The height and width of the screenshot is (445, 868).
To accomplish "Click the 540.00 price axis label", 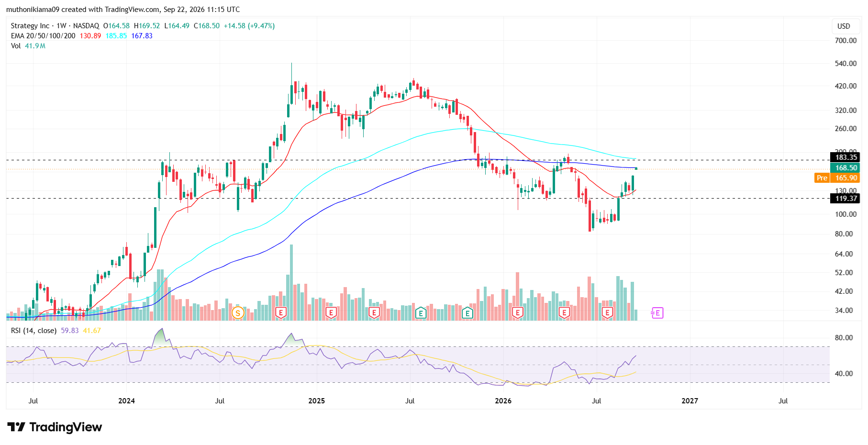I will coord(846,64).
